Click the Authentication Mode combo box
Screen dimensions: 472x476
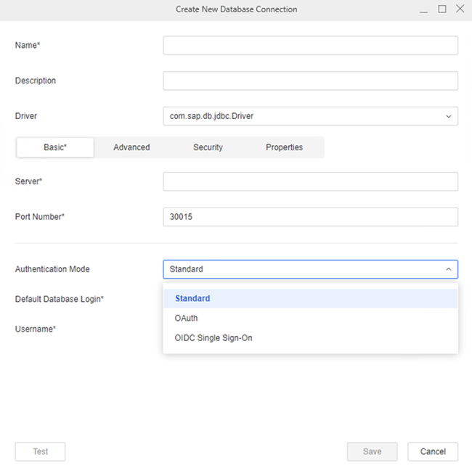(x=301, y=269)
